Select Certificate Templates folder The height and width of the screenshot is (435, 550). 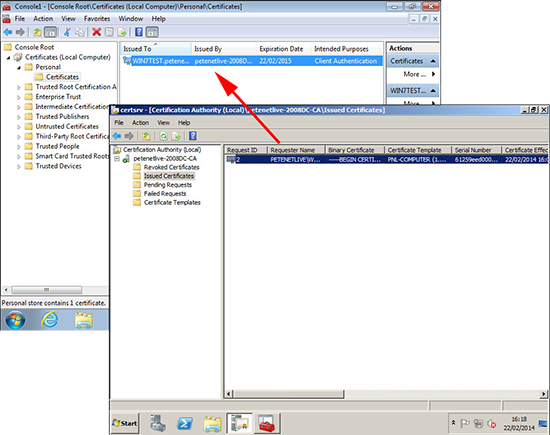click(x=172, y=202)
